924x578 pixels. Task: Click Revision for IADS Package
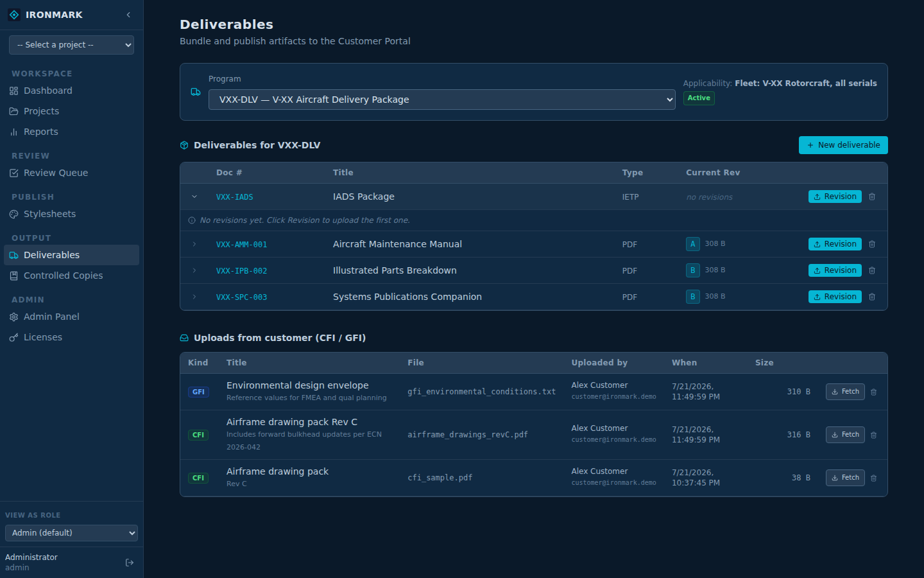point(835,197)
